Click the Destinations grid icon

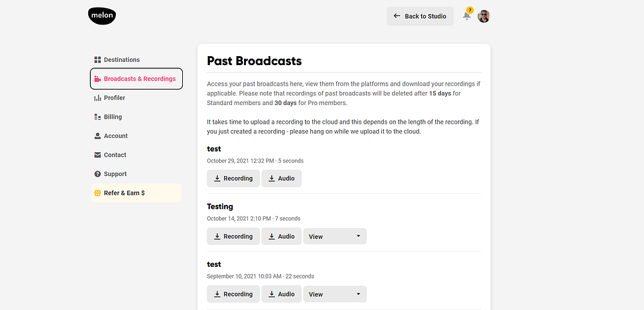click(97, 59)
